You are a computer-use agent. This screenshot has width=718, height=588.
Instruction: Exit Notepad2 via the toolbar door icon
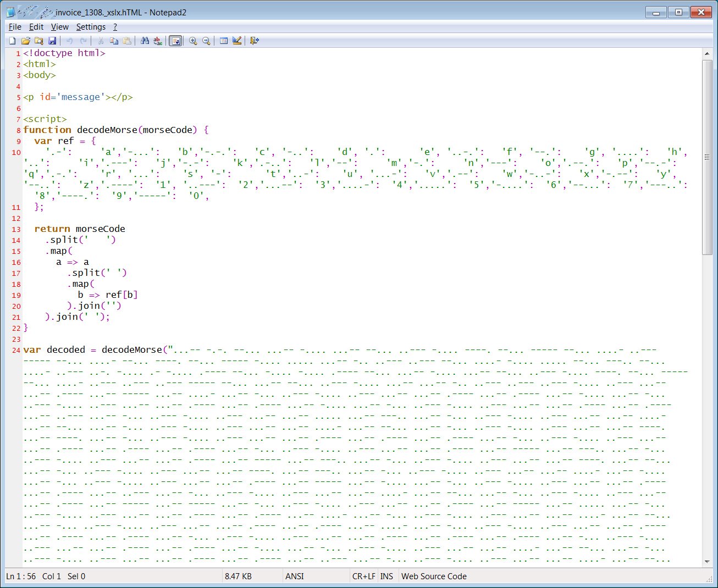[x=253, y=40]
